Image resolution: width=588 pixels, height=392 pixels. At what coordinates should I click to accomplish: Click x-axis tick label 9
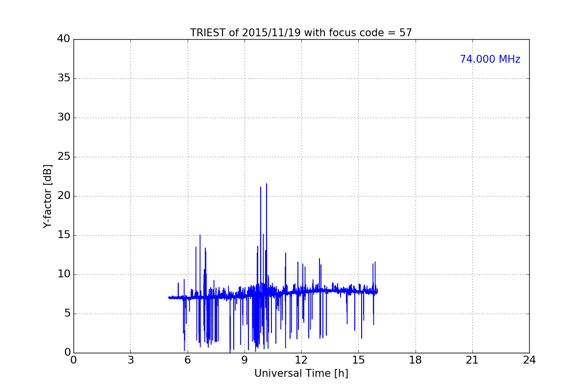coord(245,360)
